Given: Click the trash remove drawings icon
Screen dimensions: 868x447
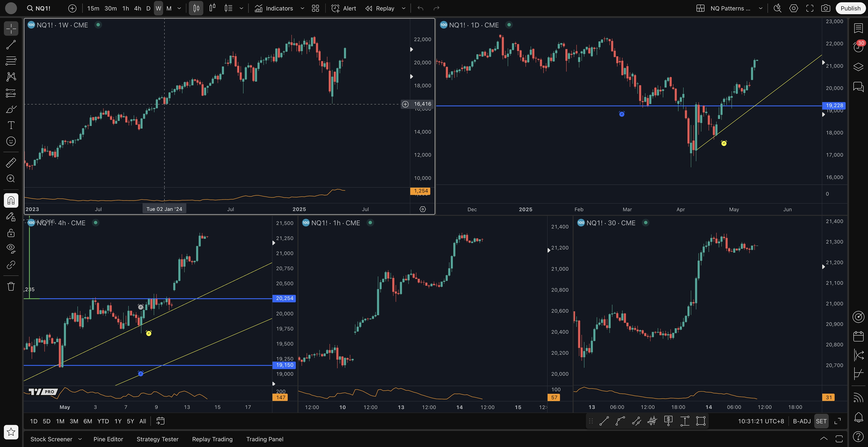Looking at the screenshot, I should coord(11,286).
